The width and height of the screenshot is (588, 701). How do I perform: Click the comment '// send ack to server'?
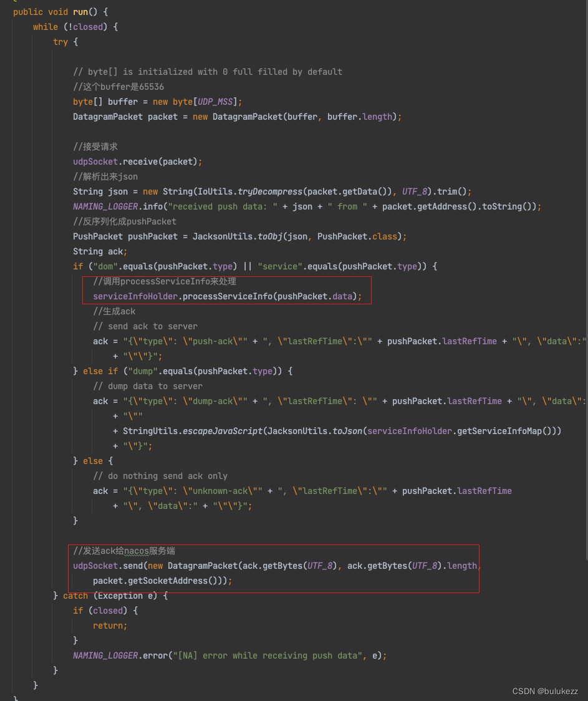coord(145,326)
